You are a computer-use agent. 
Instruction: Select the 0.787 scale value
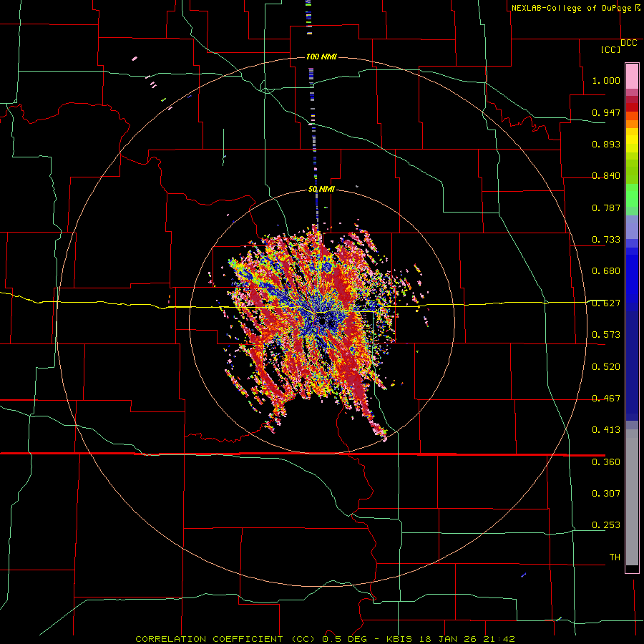[x=606, y=208]
